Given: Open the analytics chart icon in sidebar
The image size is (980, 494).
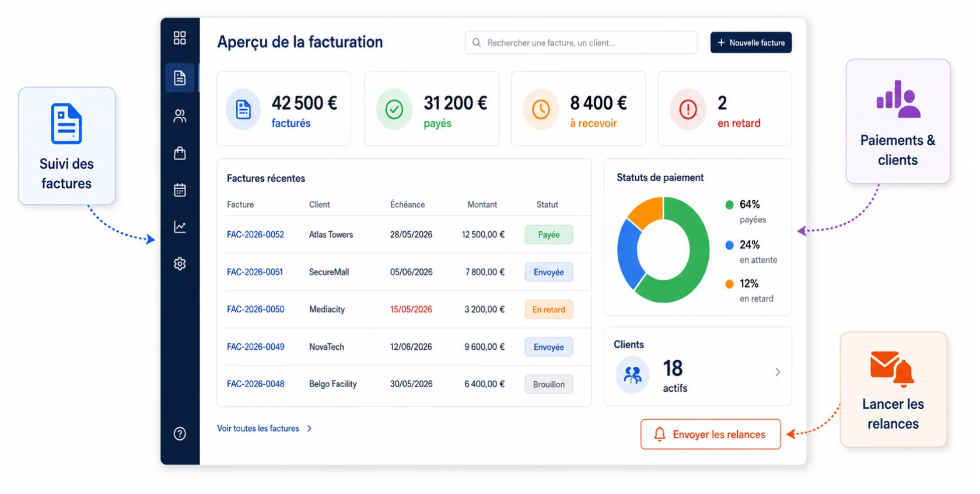Looking at the screenshot, I should point(180,227).
